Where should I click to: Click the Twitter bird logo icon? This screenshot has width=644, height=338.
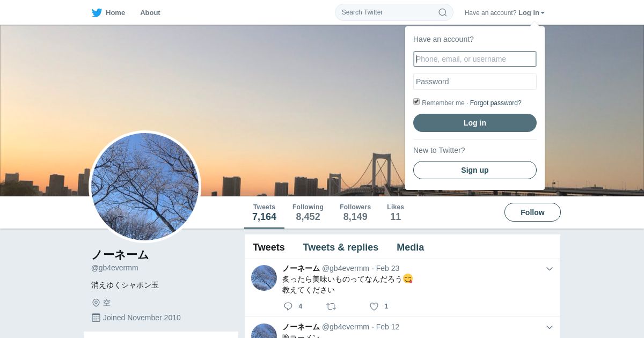[97, 13]
